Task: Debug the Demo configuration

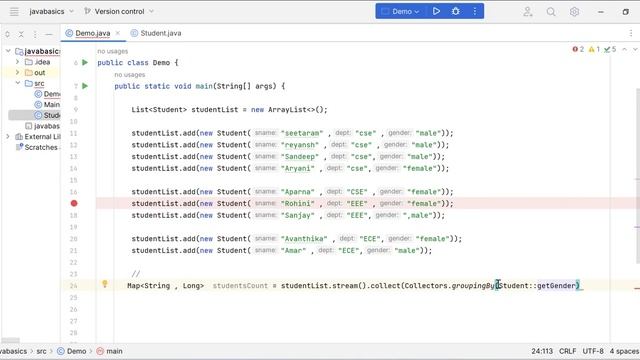Action: pos(456,11)
